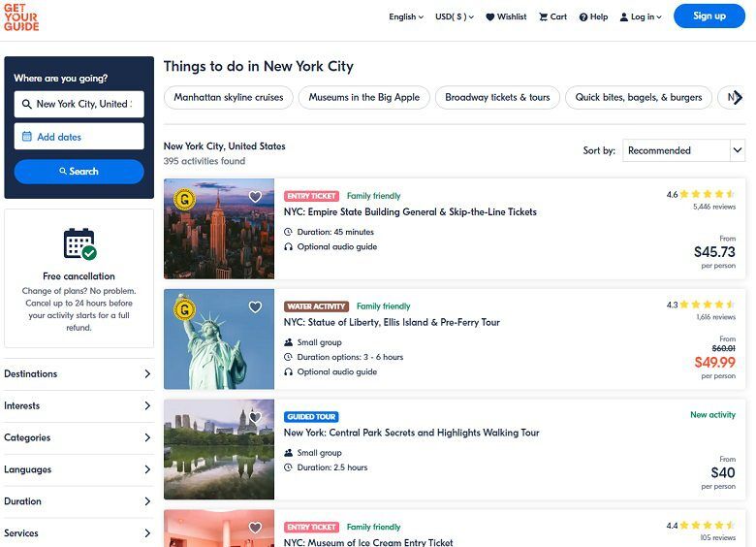756x547 pixels.
Task: Open the Cart icon in header
Action: [543, 16]
